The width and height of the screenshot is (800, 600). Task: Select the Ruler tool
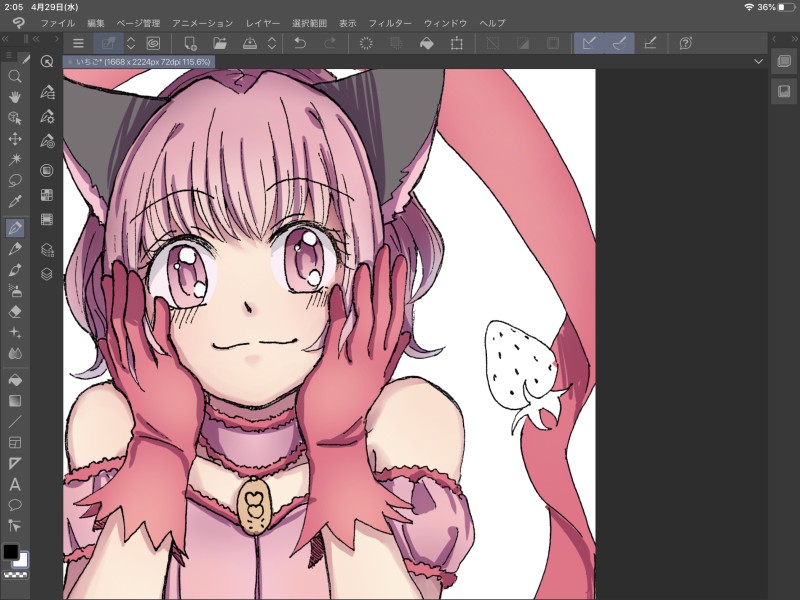(x=15, y=463)
